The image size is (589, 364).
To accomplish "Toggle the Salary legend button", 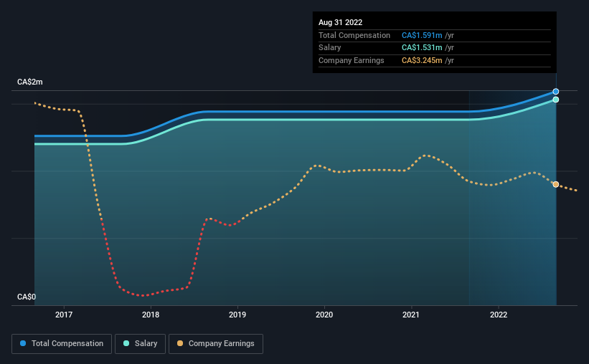I will [x=140, y=344].
